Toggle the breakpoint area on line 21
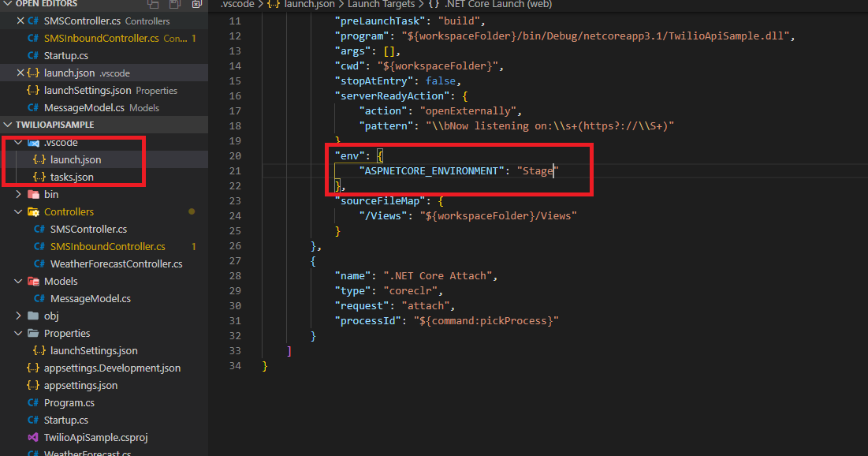This screenshot has height=456, width=868. click(x=225, y=170)
